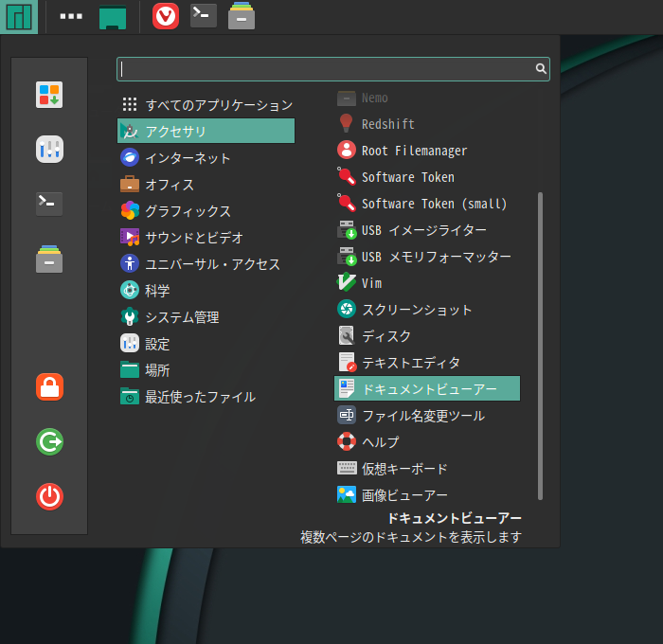
Task: Show すべてのアプリケーション category
Action: (219, 105)
